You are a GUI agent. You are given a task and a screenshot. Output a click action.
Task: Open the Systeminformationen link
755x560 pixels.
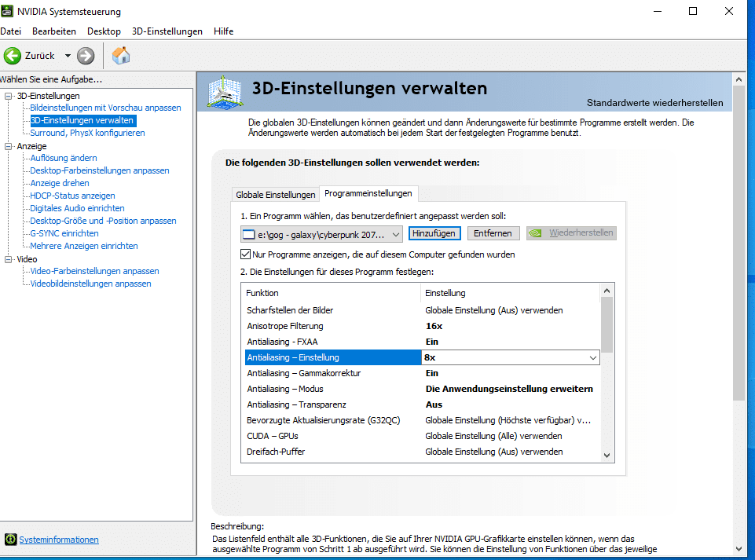point(59,540)
